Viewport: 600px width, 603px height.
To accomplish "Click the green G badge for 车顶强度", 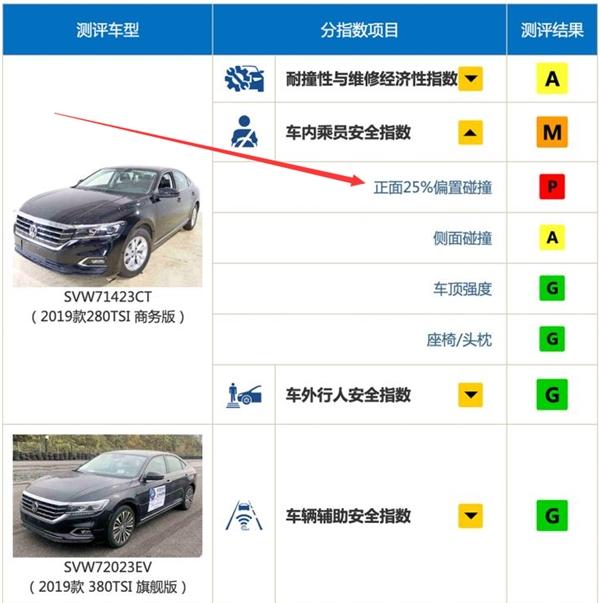I will click(x=552, y=288).
